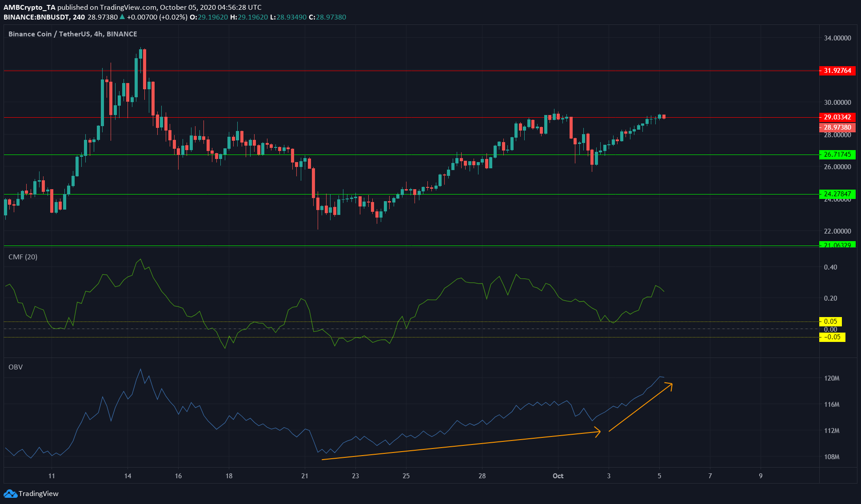Click the open price value O:29.19620
The width and height of the screenshot is (861, 504).
[x=209, y=17]
